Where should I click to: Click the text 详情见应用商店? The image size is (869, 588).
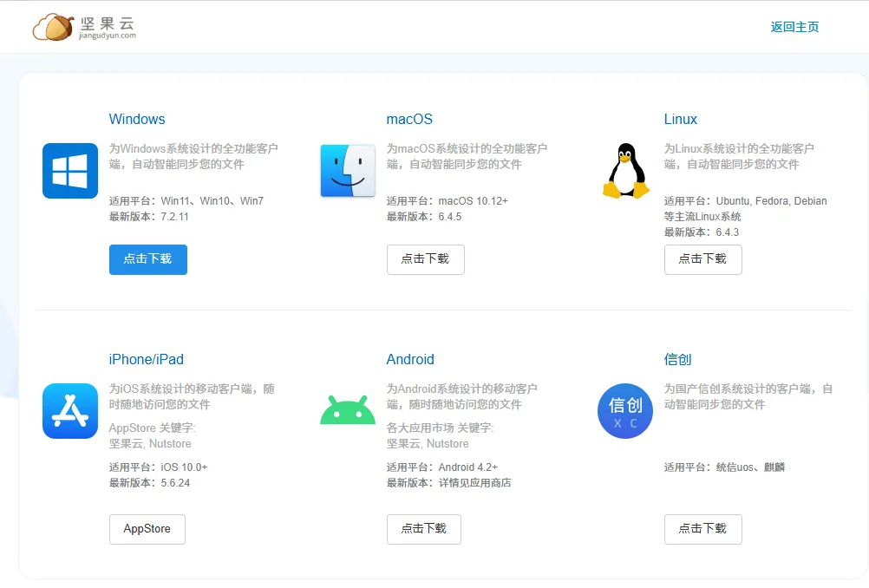pos(475,483)
